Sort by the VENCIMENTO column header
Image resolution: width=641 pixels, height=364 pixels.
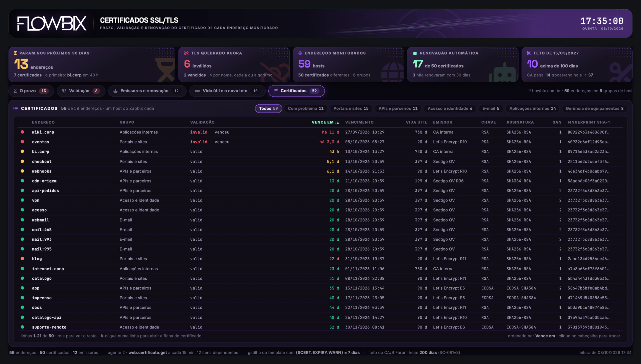click(x=359, y=122)
